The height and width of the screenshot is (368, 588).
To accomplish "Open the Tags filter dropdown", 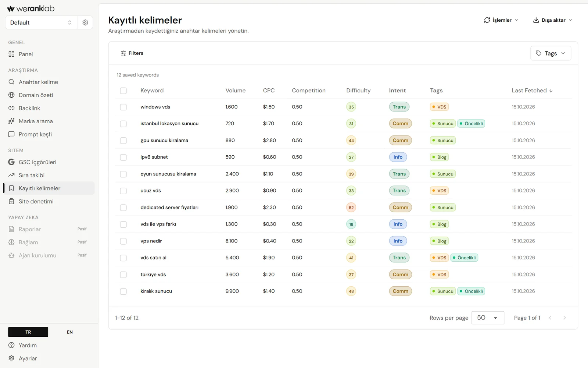I will coord(551,53).
